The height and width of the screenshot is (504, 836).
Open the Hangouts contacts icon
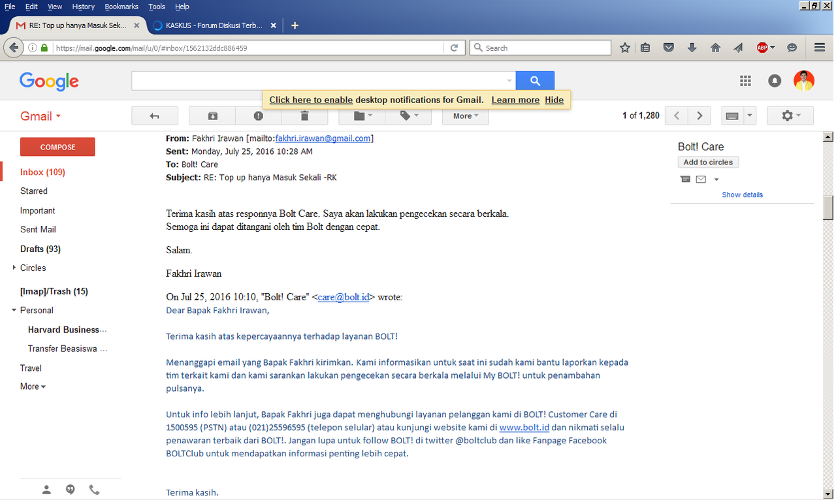click(x=46, y=490)
